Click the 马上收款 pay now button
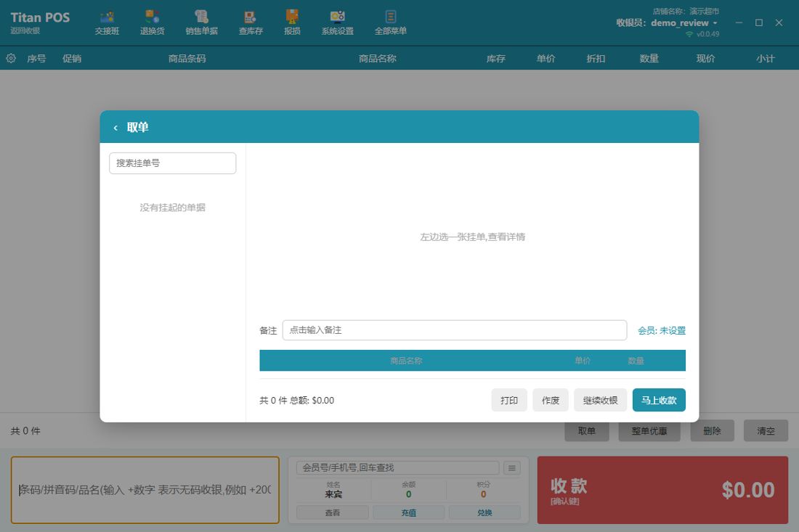This screenshot has width=799, height=532. point(659,400)
